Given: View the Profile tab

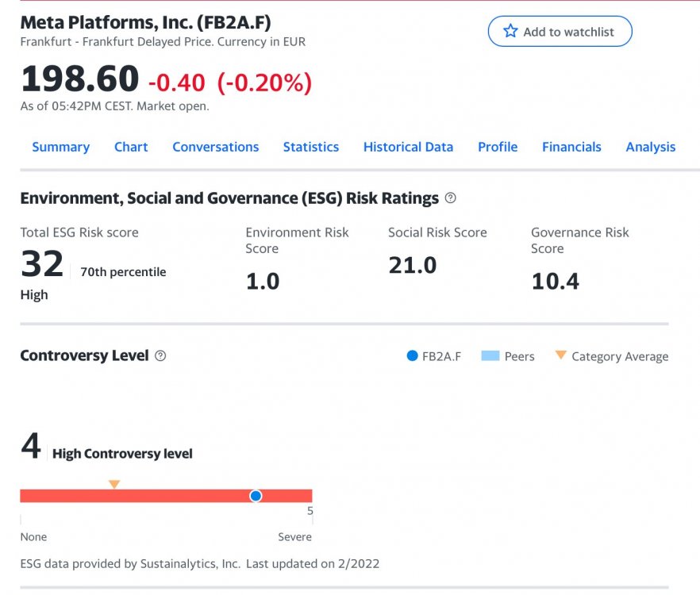Looking at the screenshot, I should 498,147.
